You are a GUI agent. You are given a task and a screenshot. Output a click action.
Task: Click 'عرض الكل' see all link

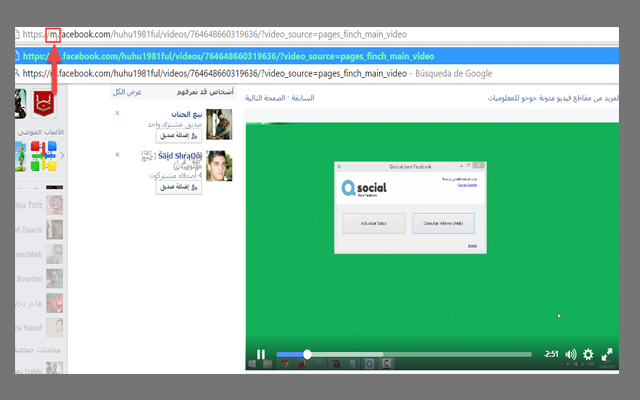click(127, 92)
